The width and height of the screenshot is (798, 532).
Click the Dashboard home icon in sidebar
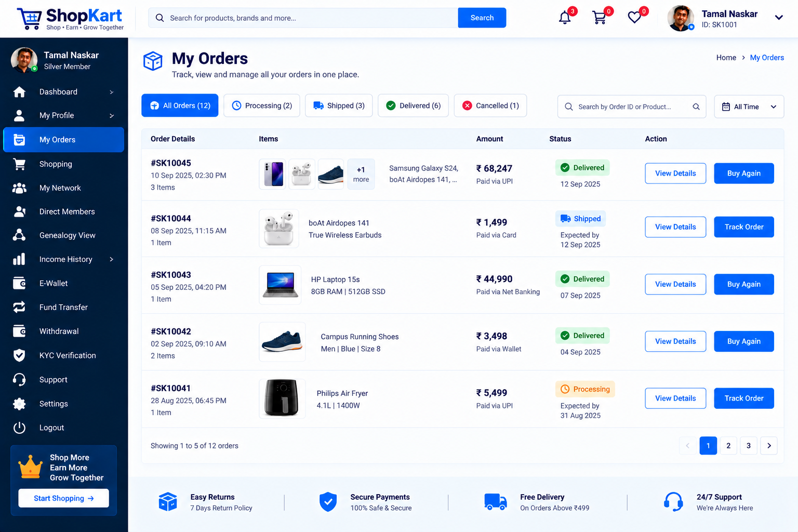pyautogui.click(x=19, y=92)
